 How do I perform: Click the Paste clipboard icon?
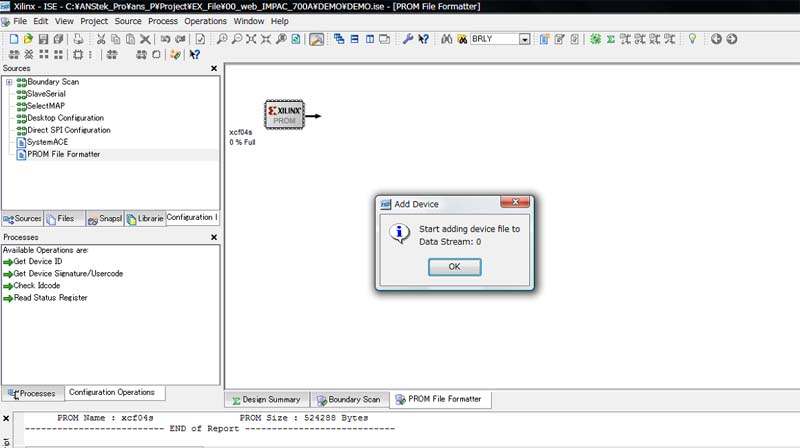point(131,39)
